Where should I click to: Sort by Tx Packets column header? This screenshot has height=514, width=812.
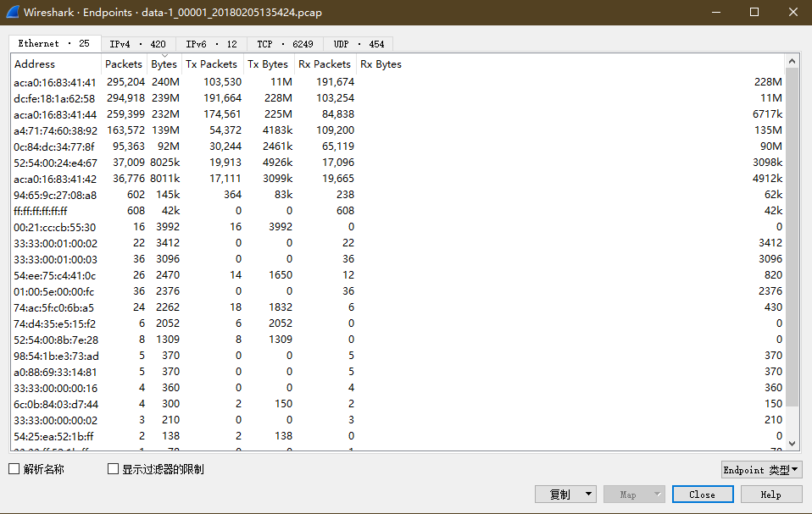coord(211,64)
